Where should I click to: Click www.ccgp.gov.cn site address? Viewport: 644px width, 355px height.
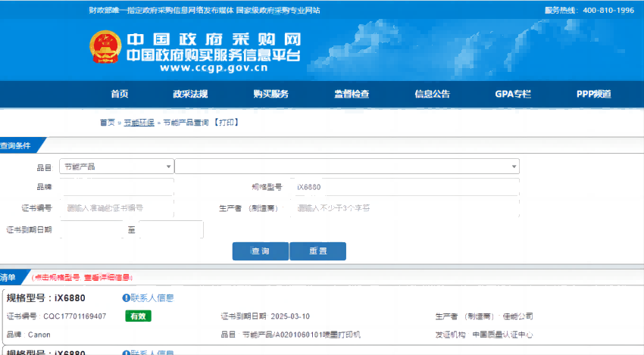[x=214, y=67]
